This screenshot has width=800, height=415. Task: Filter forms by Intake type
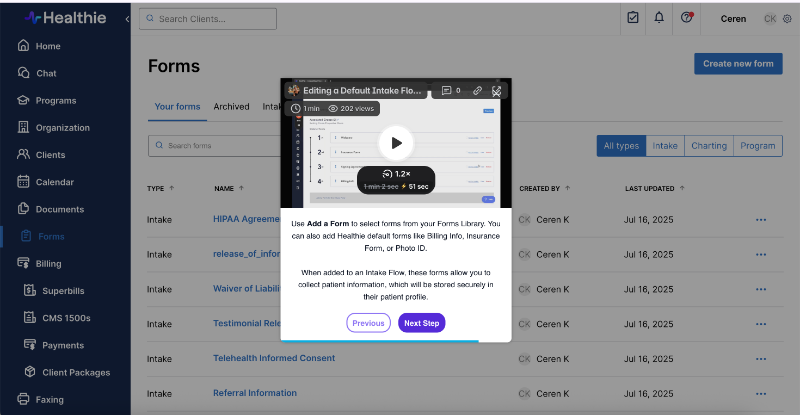click(665, 146)
